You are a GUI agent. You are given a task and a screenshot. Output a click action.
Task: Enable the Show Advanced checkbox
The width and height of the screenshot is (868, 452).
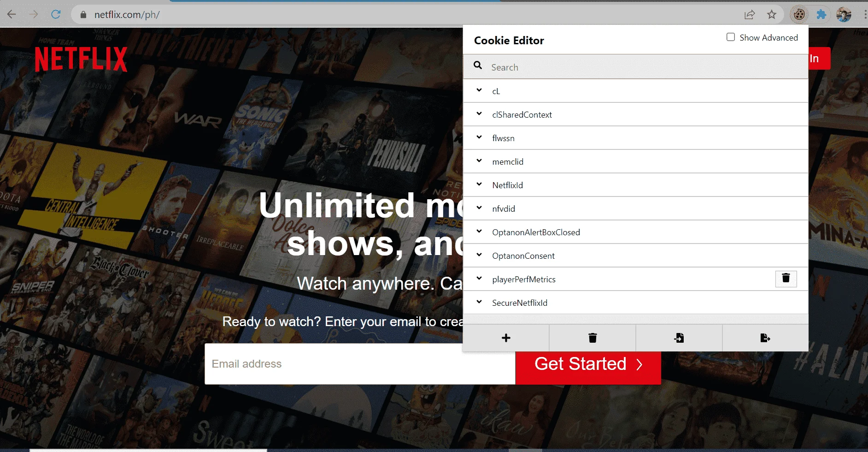point(731,37)
